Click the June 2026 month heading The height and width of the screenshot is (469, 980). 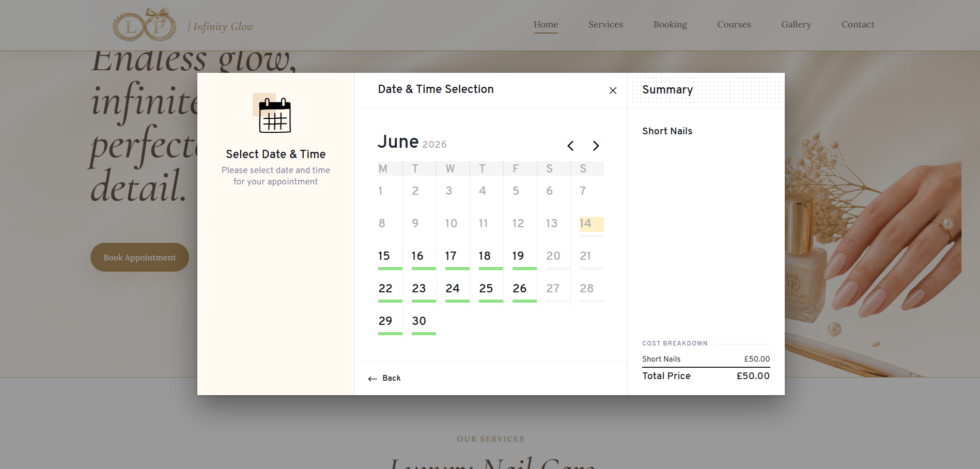tap(412, 142)
